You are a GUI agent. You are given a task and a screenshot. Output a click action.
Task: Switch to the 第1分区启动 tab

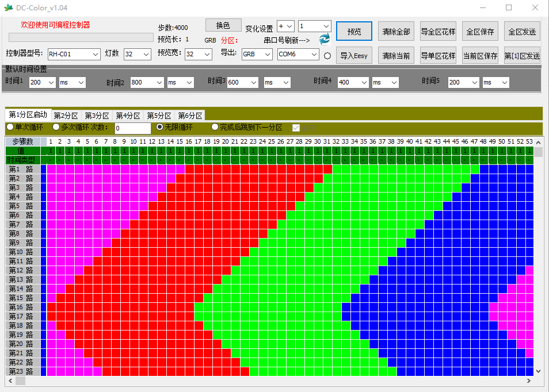click(x=28, y=115)
